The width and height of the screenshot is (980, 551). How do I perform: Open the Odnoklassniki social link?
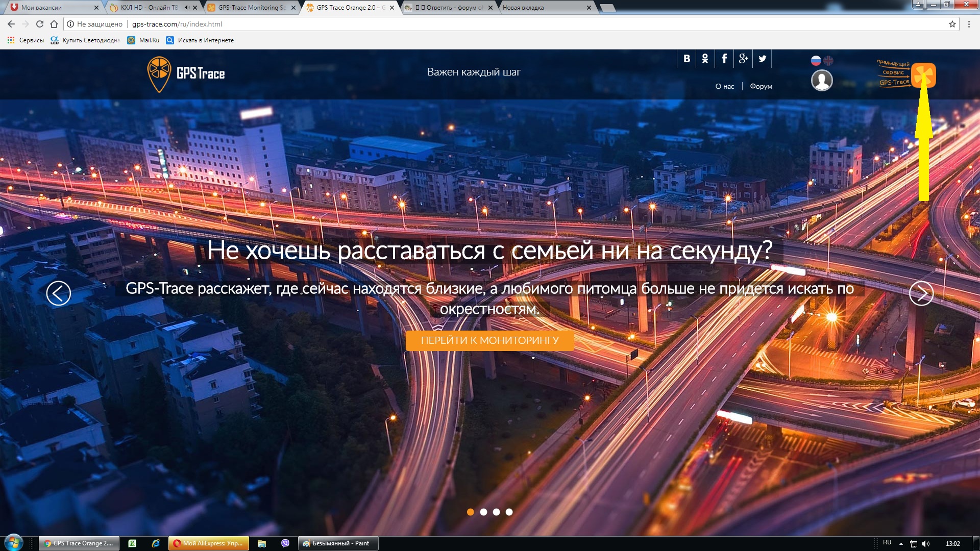click(x=705, y=59)
